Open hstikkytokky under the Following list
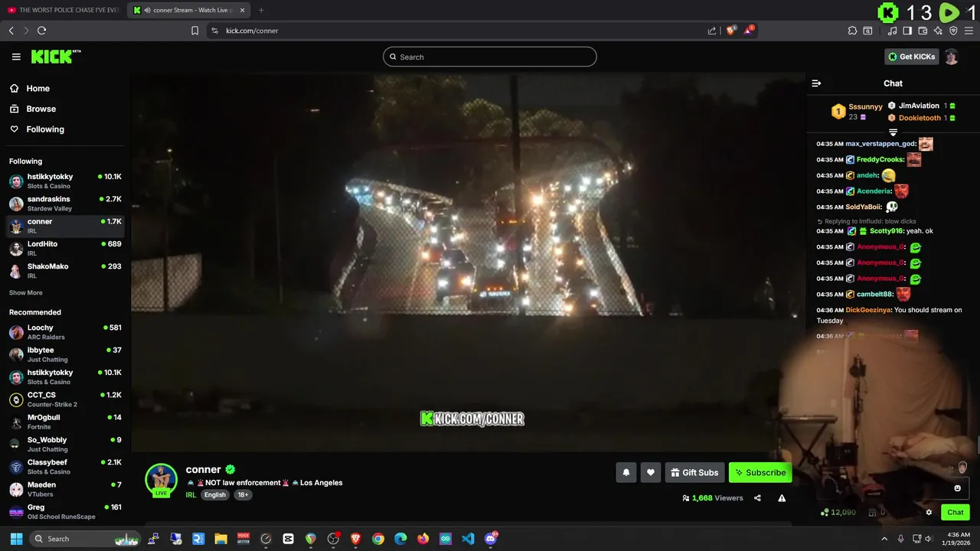980x551 pixels. coord(65,181)
